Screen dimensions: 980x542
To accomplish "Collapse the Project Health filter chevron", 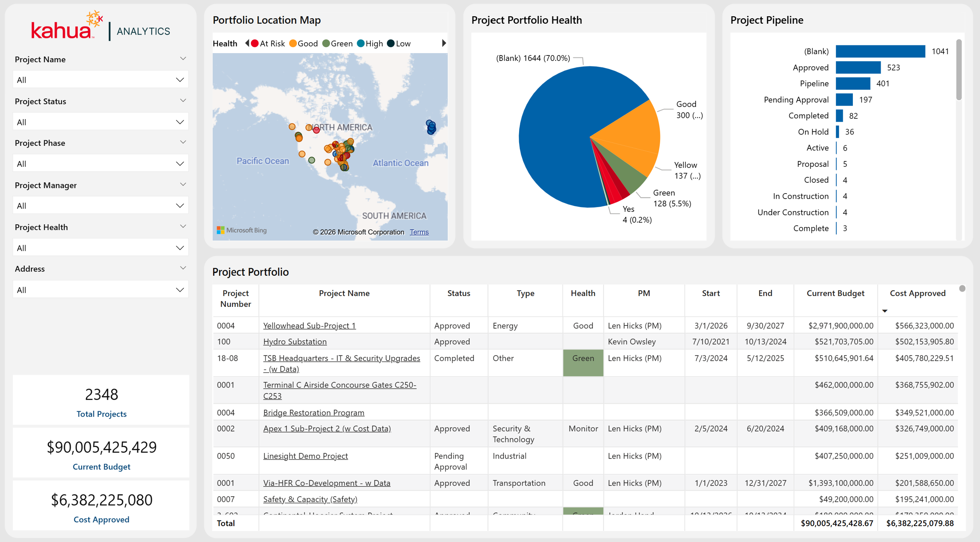I will (x=183, y=227).
